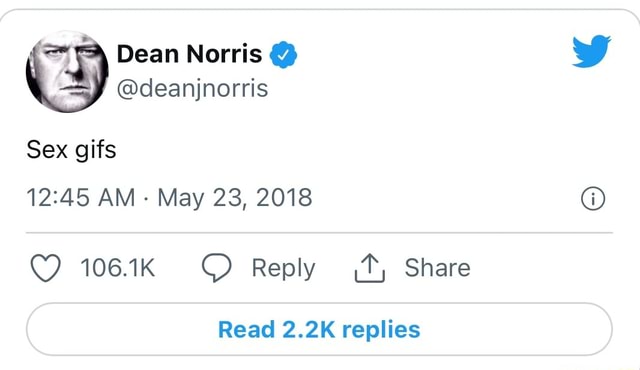Open the info circle icon
The height and width of the screenshot is (370, 640).
pos(593,199)
